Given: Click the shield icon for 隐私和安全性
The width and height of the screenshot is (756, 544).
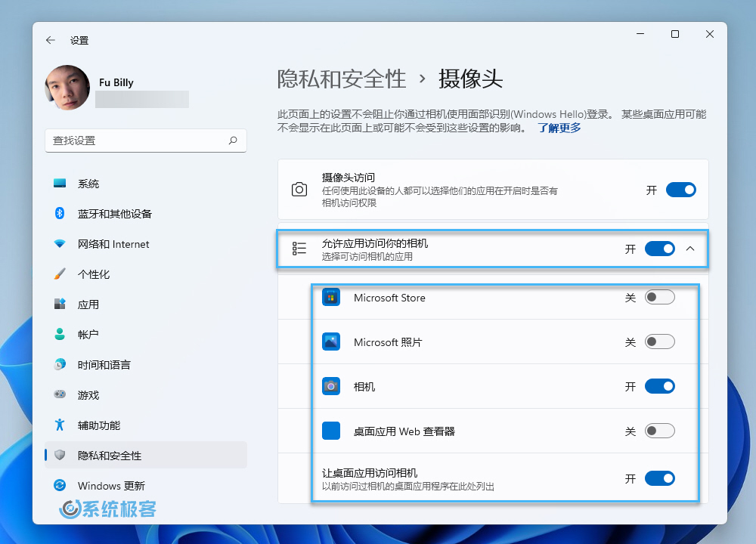Looking at the screenshot, I should [60, 455].
